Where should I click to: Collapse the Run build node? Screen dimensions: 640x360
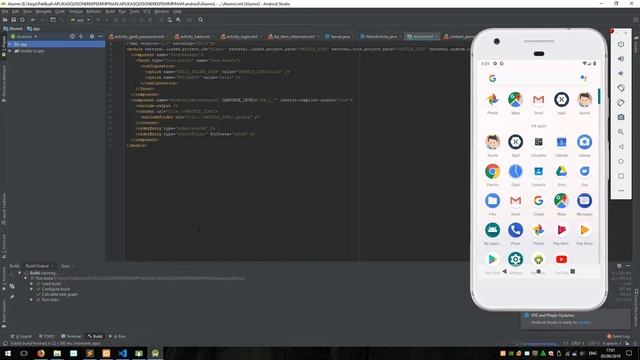coord(26,278)
